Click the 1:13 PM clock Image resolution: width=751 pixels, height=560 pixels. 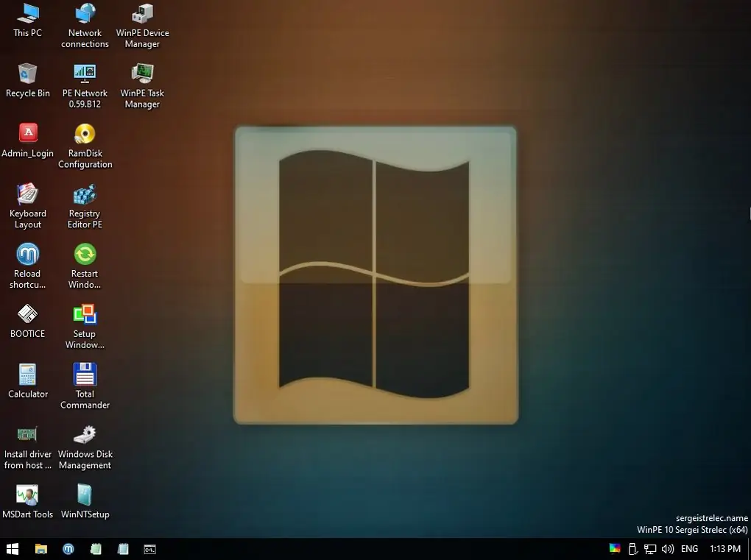(x=725, y=549)
